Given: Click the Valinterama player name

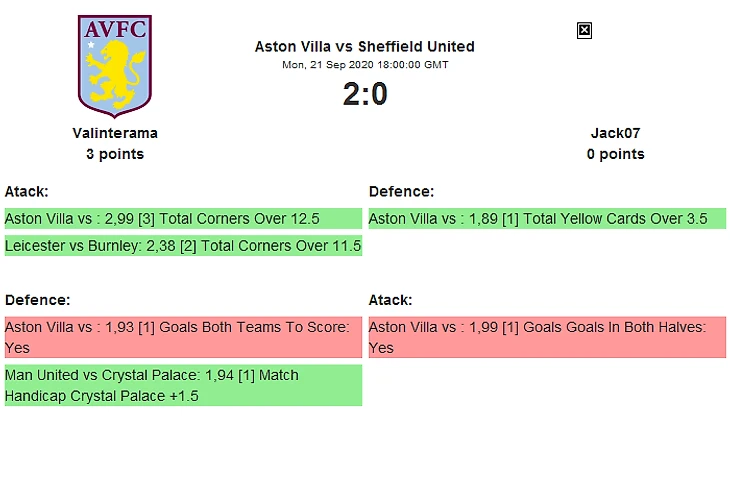Looking at the screenshot, I should click(115, 133).
